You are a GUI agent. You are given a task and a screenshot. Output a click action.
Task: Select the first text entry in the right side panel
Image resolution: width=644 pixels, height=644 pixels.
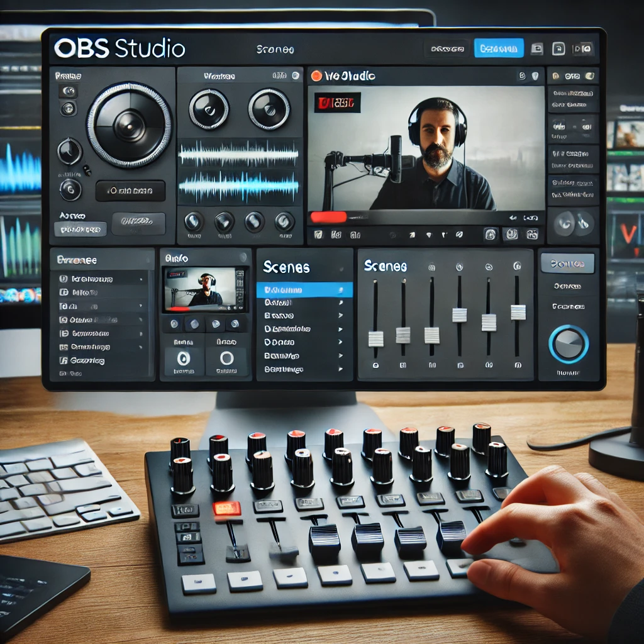point(572,93)
